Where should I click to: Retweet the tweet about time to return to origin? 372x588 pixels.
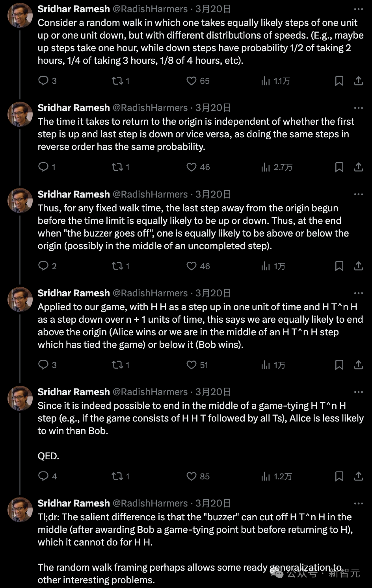pos(121,167)
